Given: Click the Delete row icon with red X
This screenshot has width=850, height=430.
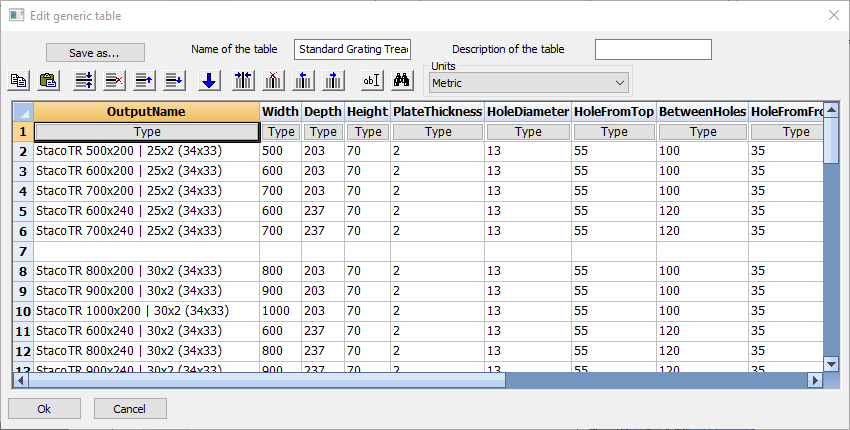Looking at the screenshot, I should pos(114,81).
